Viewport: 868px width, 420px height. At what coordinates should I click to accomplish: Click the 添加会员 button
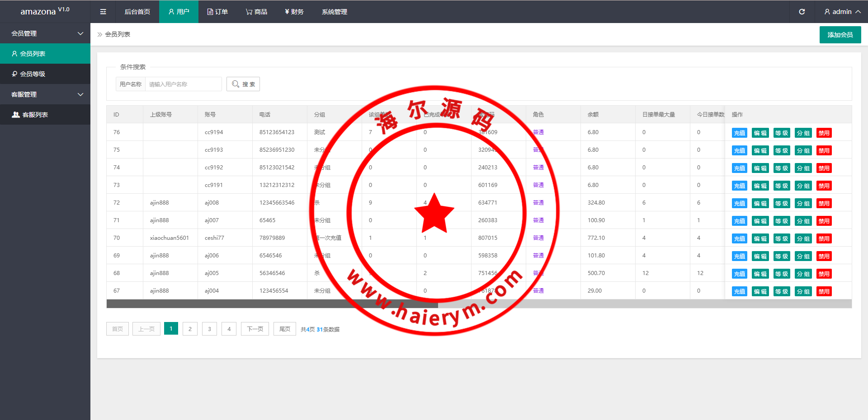pos(840,35)
